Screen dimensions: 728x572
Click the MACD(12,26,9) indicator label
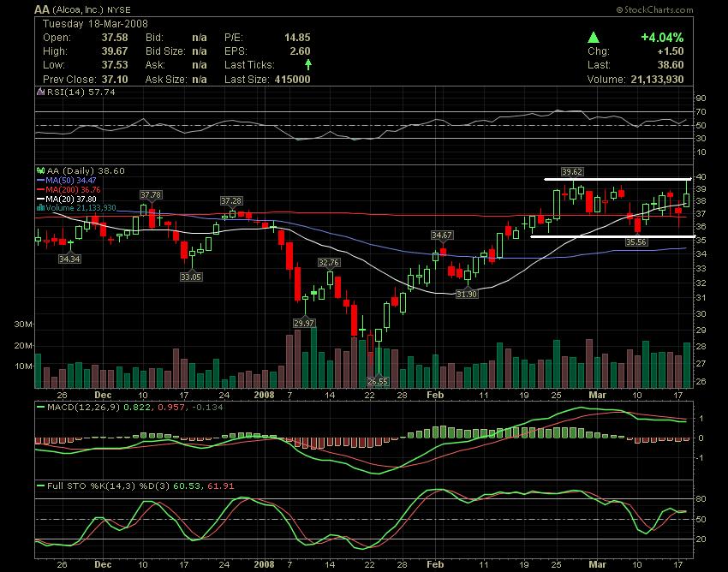[x=84, y=408]
